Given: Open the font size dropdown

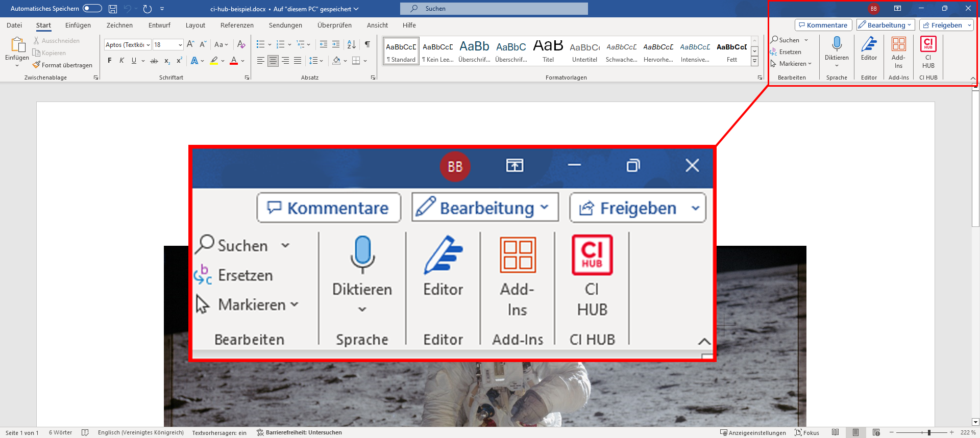Looking at the screenshot, I should [x=180, y=45].
